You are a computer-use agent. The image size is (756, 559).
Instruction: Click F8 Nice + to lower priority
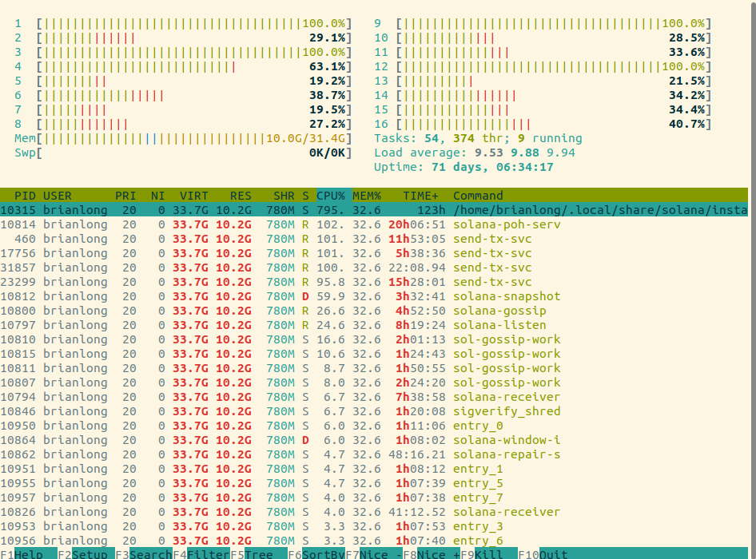(431, 554)
